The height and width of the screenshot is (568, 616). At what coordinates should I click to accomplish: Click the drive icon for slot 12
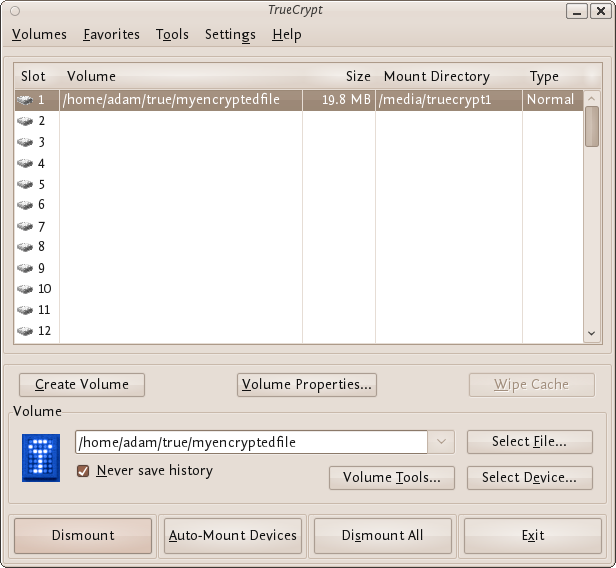coord(26,331)
